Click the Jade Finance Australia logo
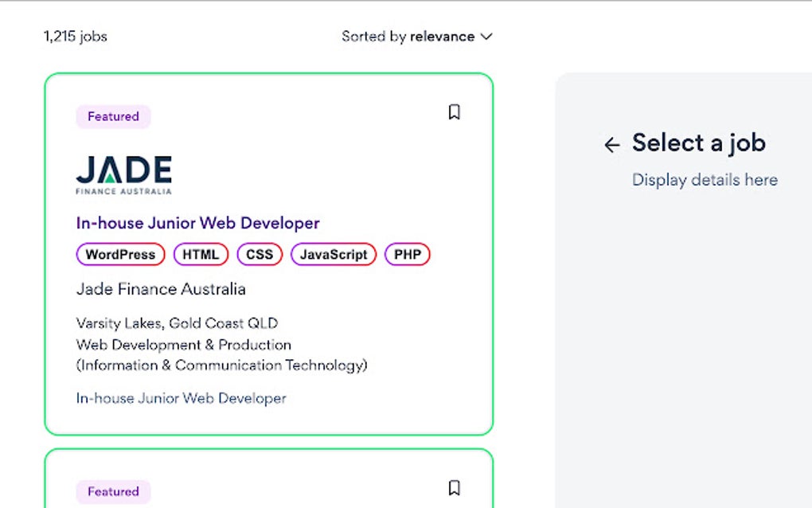Viewport: 812px width, 508px height. pos(124,174)
